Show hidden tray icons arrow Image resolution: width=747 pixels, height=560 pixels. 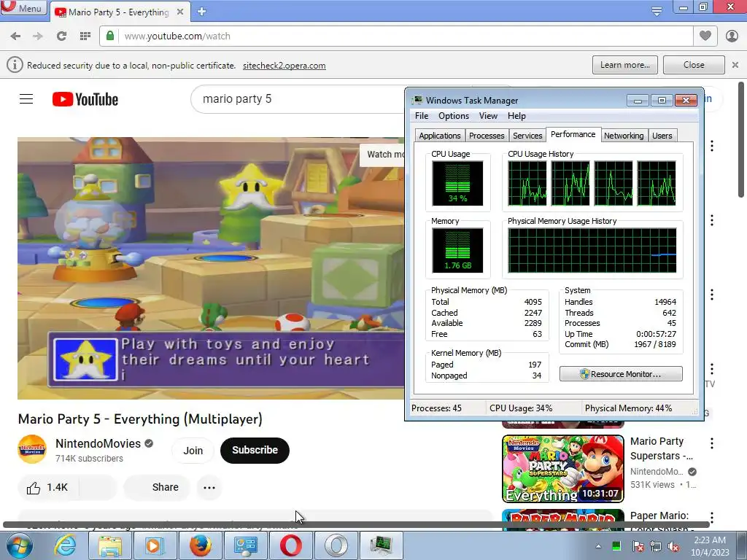(598, 546)
